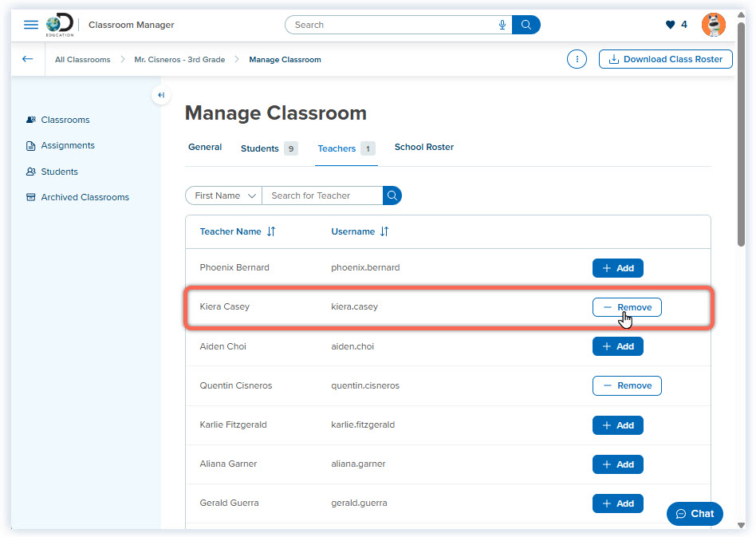This screenshot has height=537, width=756.
Task: Activate the microphone voice search icon
Action: (x=502, y=25)
